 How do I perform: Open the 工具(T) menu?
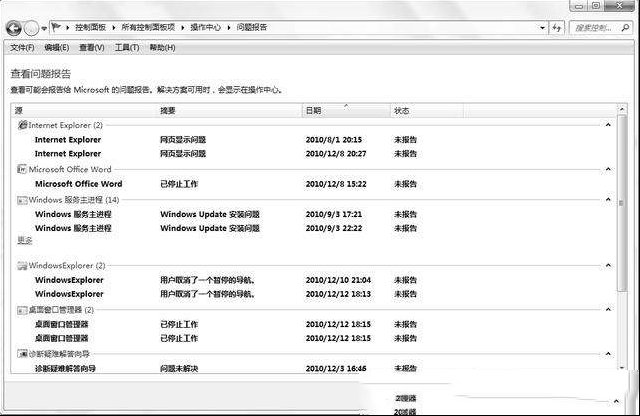pos(127,48)
